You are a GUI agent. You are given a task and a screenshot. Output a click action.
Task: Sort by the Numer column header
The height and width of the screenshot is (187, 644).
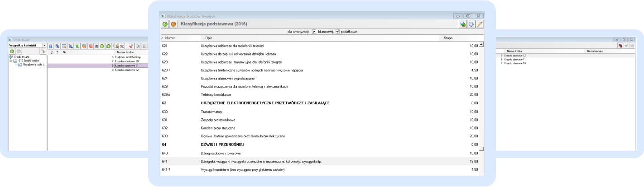(x=170, y=38)
